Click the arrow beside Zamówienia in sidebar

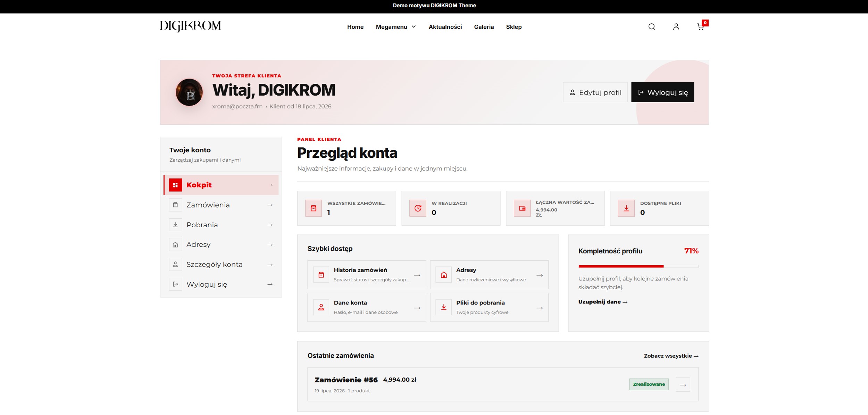(270, 205)
